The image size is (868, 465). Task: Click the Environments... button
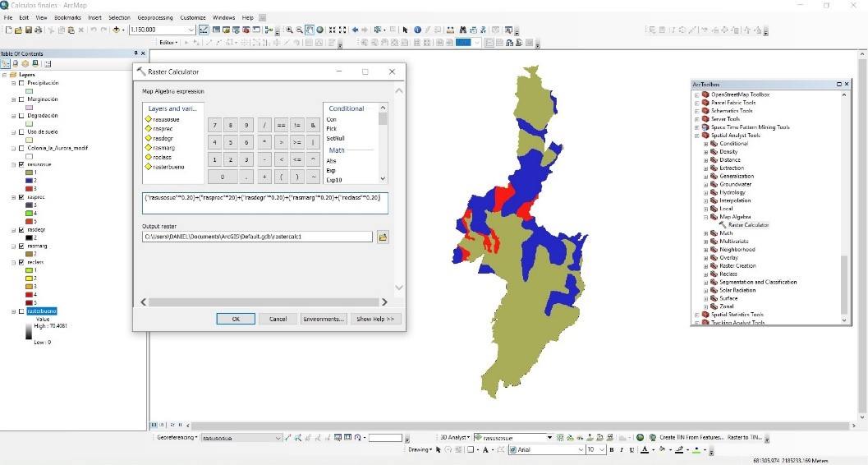click(x=324, y=319)
